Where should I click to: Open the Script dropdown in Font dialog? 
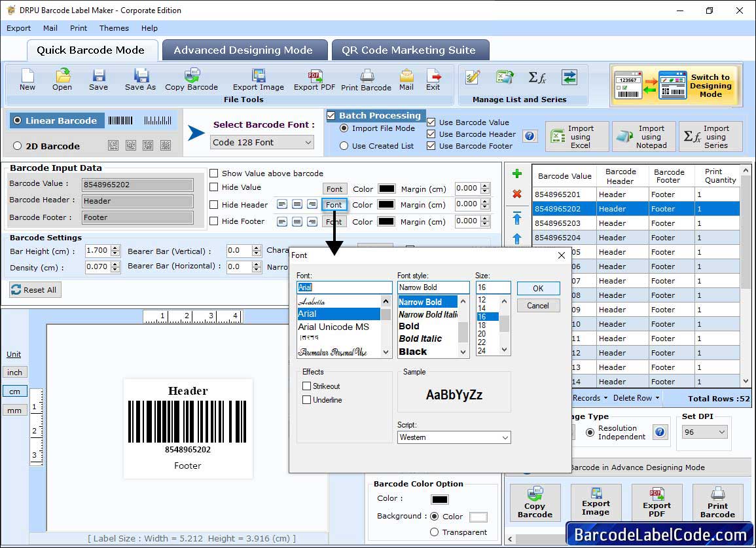[454, 437]
